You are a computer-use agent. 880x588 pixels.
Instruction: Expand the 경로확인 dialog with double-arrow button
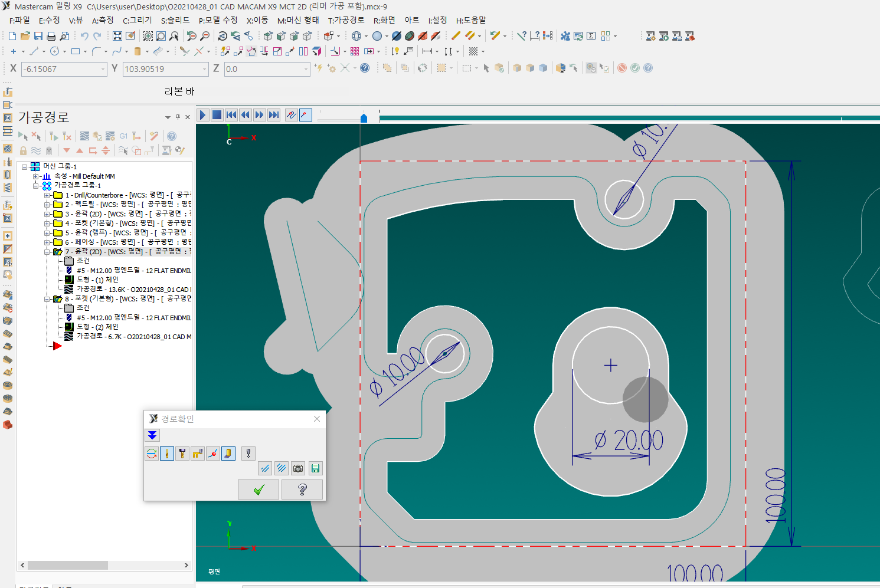(152, 435)
